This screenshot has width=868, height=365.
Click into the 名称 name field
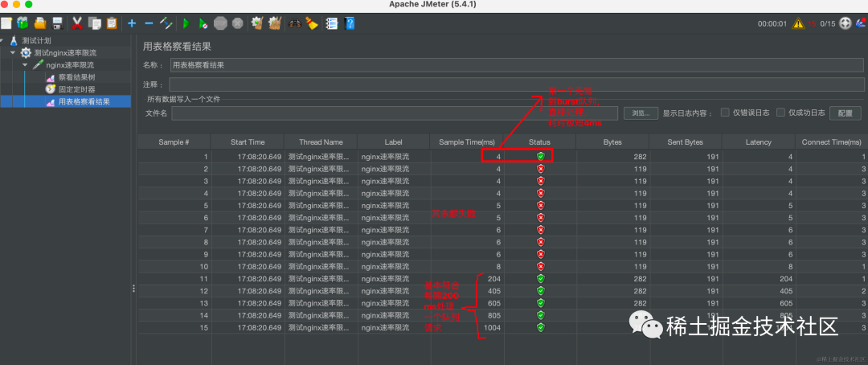coord(517,65)
